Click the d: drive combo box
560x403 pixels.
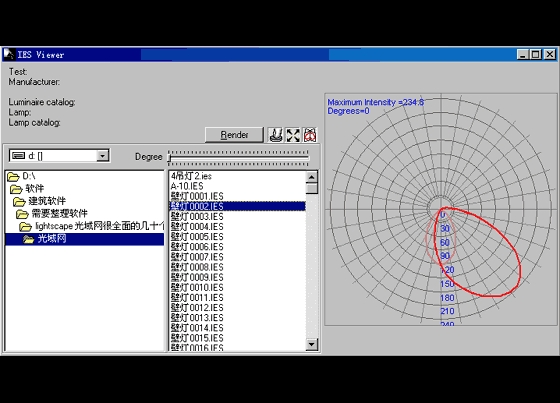tap(59, 156)
